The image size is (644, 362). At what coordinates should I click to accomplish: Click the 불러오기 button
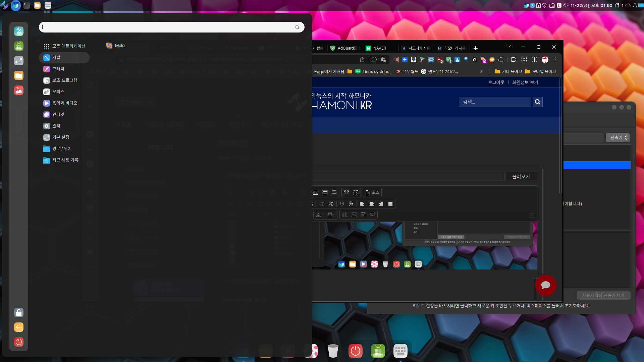(x=521, y=177)
